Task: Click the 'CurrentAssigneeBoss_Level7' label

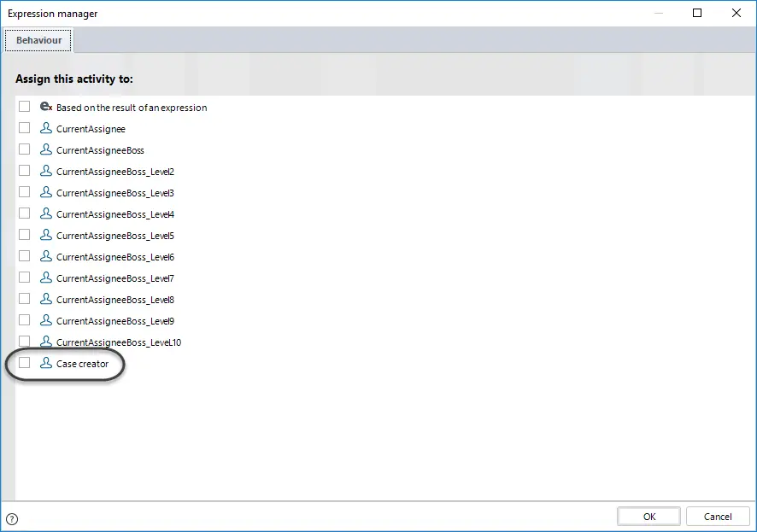Action: tap(114, 278)
